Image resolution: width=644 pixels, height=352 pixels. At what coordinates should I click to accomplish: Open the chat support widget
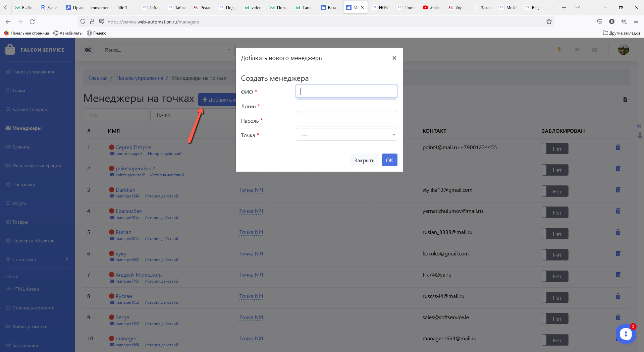pyautogui.click(x=625, y=334)
